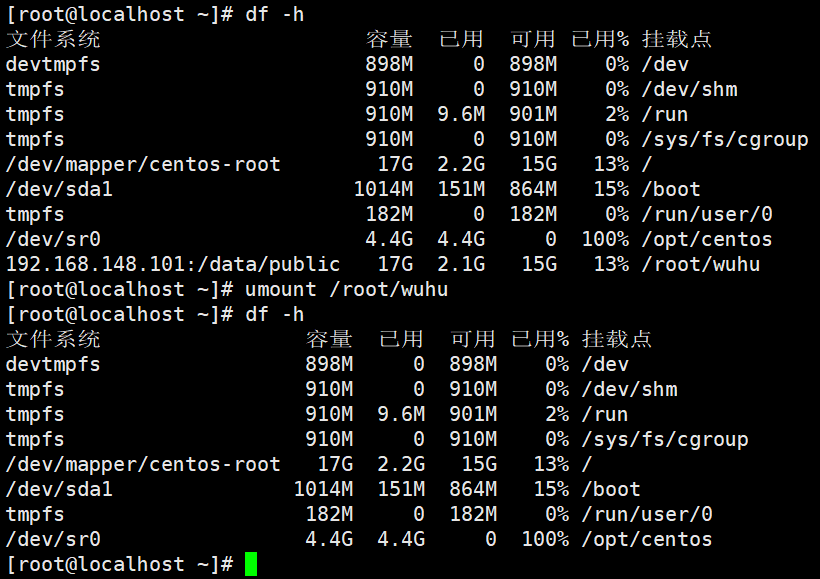Click /dev/sr0 in the listing before umount
Image resolution: width=820 pixels, height=579 pixels.
click(x=53, y=240)
